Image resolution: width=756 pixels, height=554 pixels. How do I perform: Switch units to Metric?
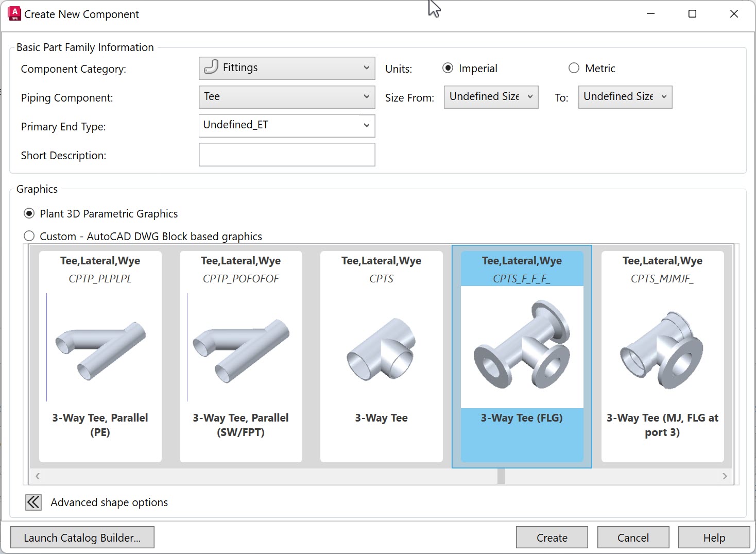pyautogui.click(x=574, y=68)
